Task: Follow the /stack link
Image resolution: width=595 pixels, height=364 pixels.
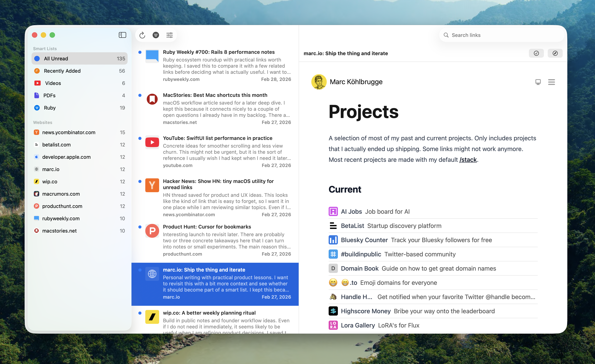Action: click(468, 160)
